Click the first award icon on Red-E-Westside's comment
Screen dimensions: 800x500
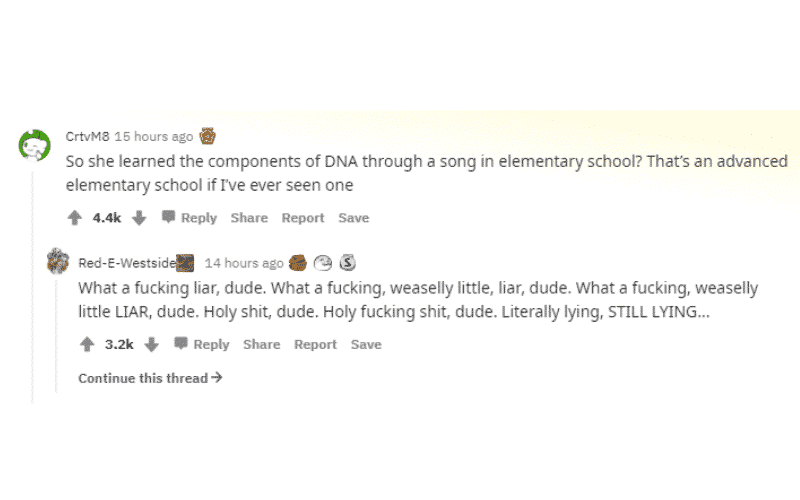click(x=298, y=263)
